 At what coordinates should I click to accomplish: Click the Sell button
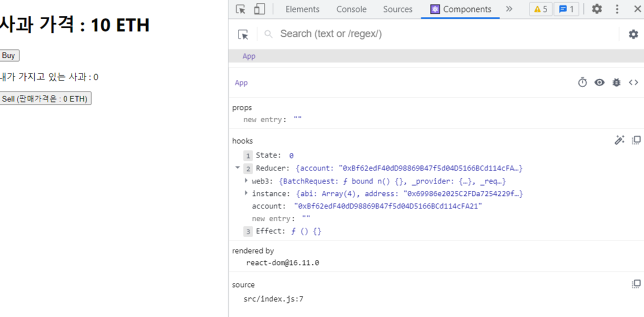pyautogui.click(x=45, y=99)
